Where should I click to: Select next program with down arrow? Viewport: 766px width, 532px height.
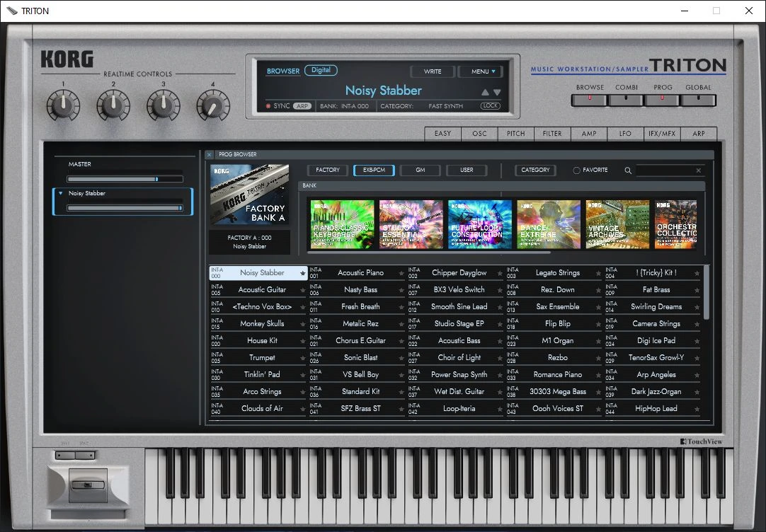point(497,92)
